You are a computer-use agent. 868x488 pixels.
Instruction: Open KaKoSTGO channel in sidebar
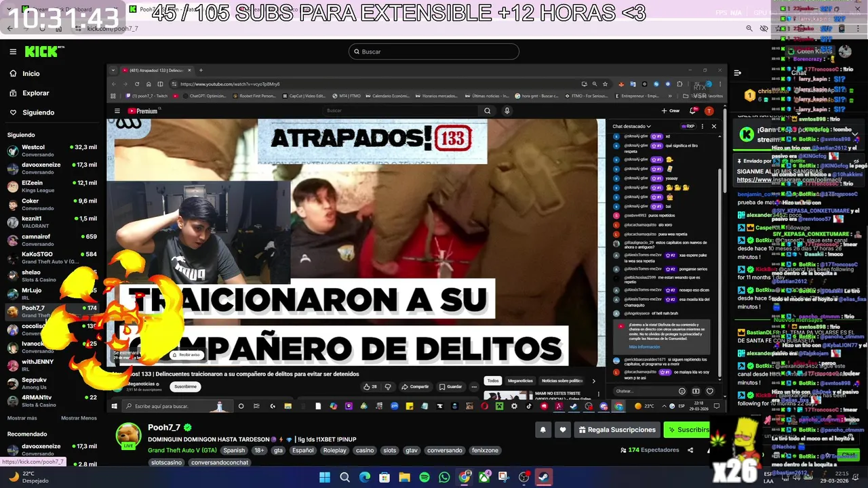pyautogui.click(x=52, y=258)
